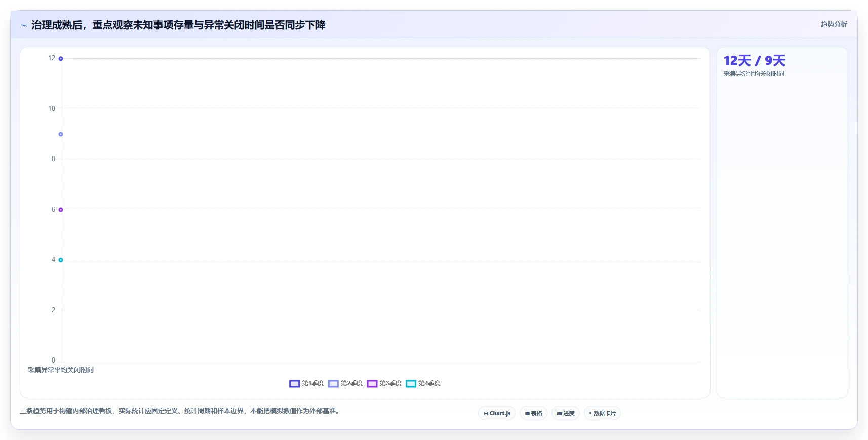
Task: Click the 第3季度 data point at 6
Action: (x=61, y=210)
